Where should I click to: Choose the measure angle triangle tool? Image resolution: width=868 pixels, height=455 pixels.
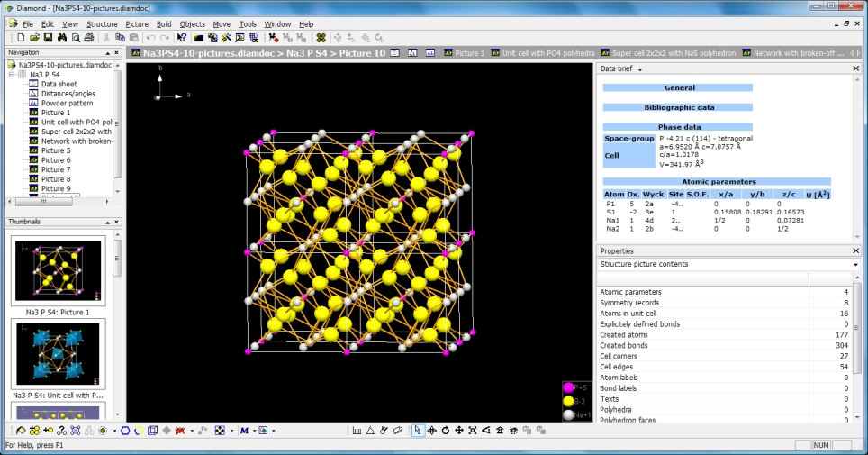coord(370,431)
